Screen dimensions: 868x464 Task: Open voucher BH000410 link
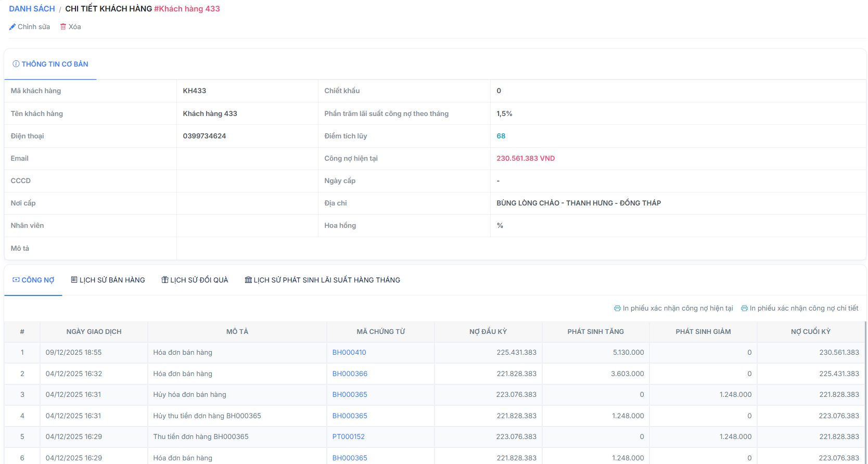point(349,352)
